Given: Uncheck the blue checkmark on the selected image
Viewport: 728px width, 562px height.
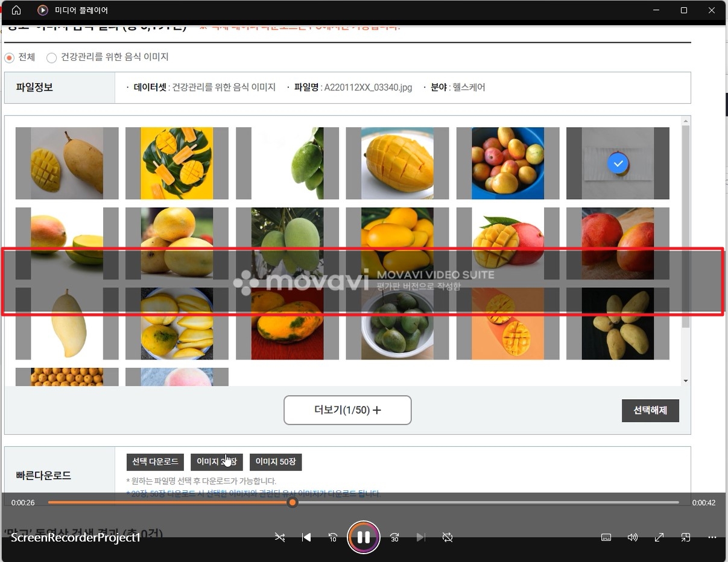Looking at the screenshot, I should point(618,163).
